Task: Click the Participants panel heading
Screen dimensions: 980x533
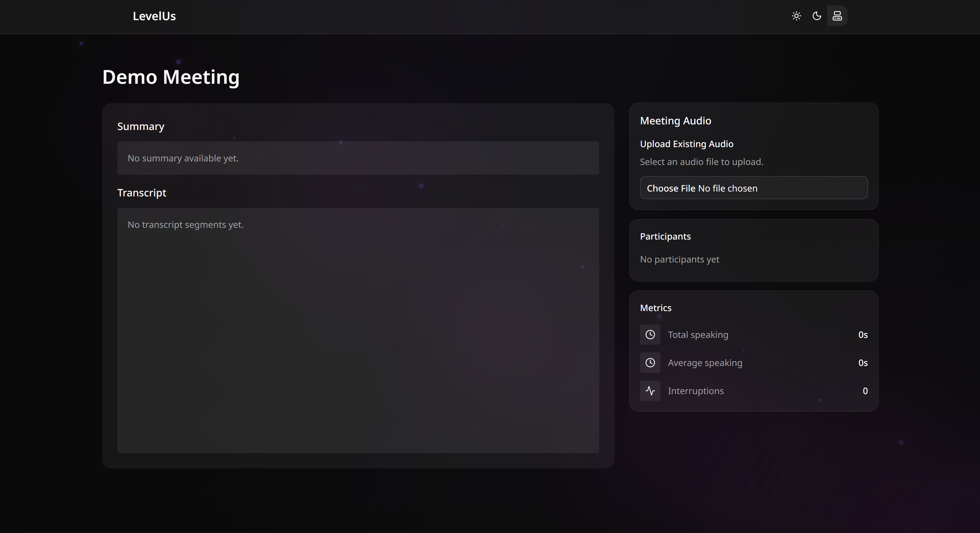Action: coord(665,236)
